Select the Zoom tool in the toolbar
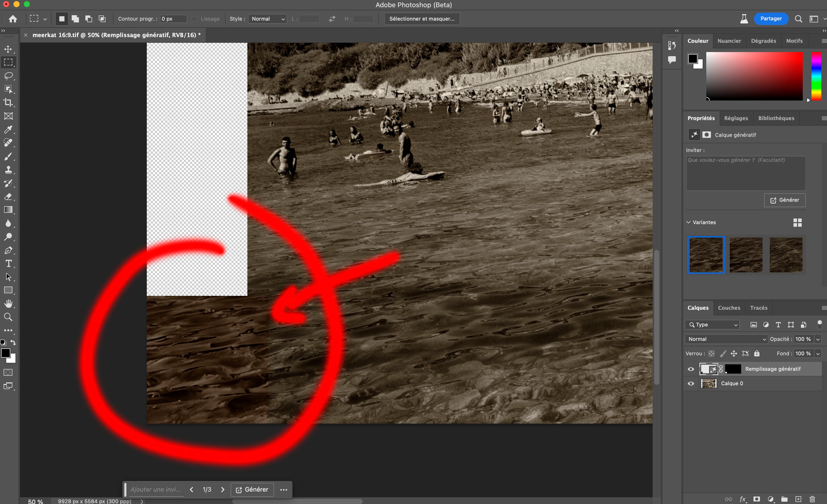The width and height of the screenshot is (827, 504). point(9,317)
